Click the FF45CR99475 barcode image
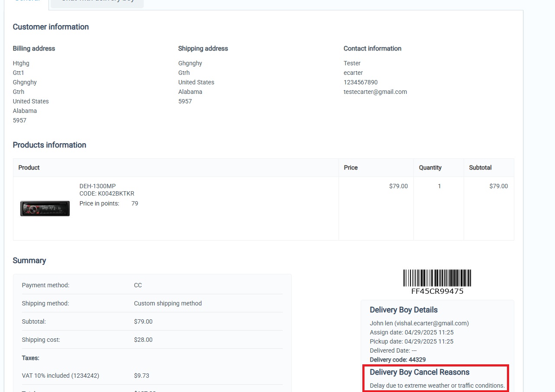The height and width of the screenshot is (392, 555). point(437,278)
